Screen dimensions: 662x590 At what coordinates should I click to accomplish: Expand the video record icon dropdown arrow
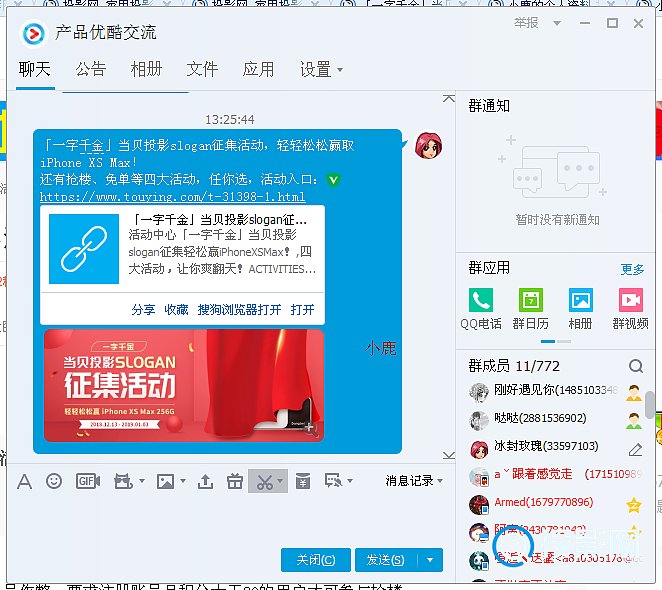point(142,481)
